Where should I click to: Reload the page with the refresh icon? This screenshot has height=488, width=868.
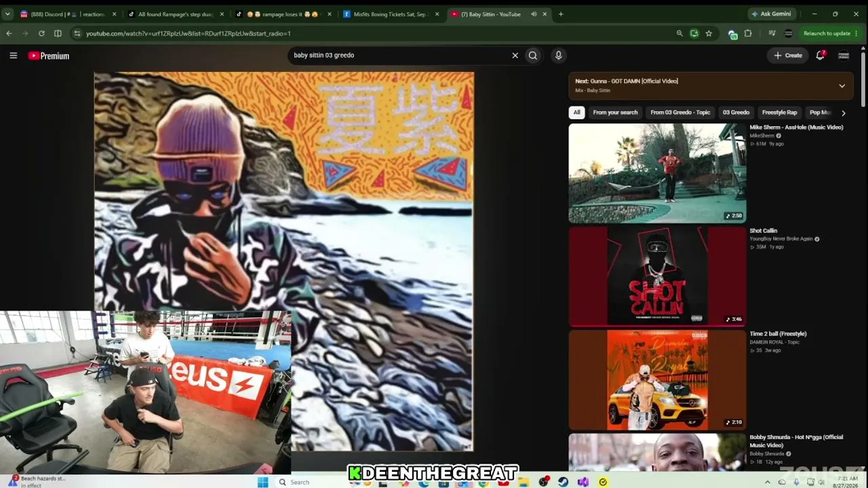41,33
